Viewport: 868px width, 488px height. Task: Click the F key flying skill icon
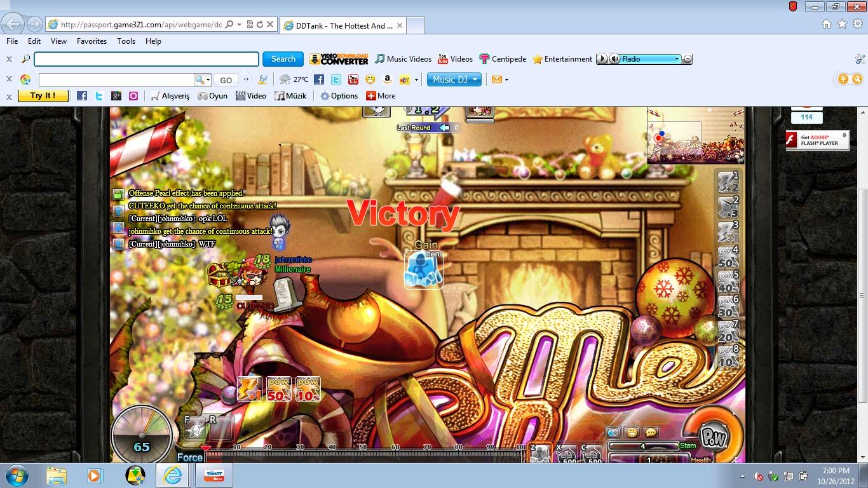[196, 428]
